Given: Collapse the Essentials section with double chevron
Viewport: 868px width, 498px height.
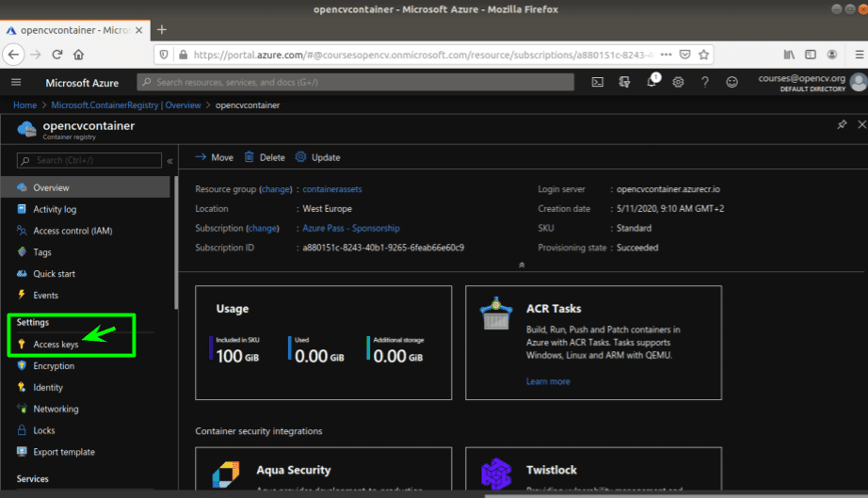Looking at the screenshot, I should (x=522, y=265).
